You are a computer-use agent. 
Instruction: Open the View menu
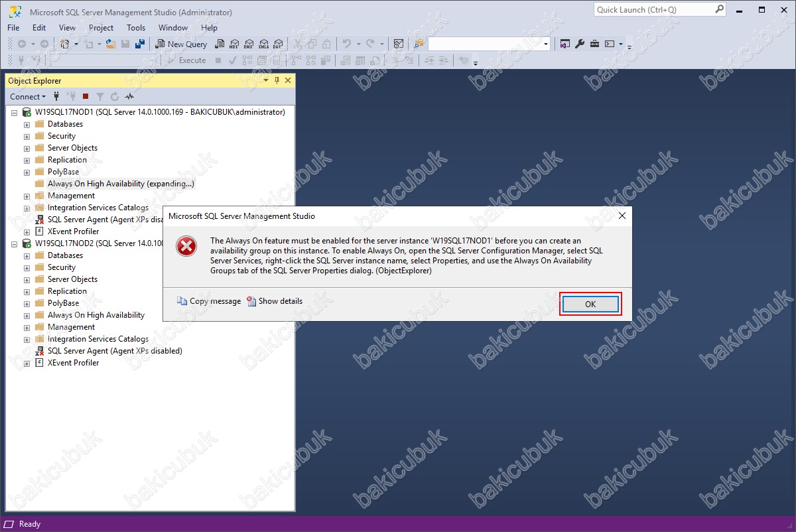[x=67, y=28]
